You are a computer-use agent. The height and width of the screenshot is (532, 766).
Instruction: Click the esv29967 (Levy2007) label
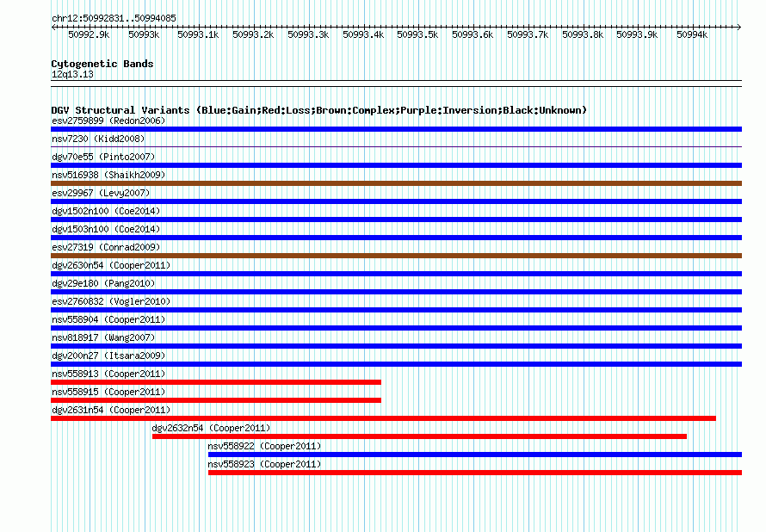point(101,193)
